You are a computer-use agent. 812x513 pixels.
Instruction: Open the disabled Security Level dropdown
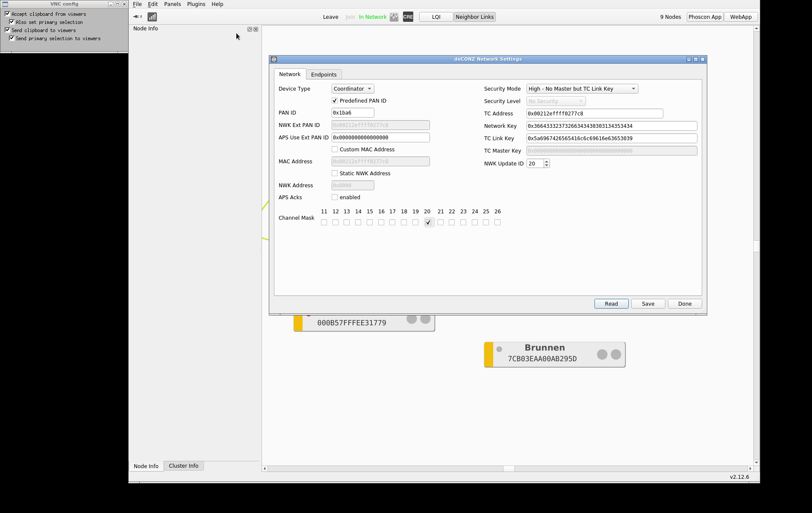(x=556, y=101)
